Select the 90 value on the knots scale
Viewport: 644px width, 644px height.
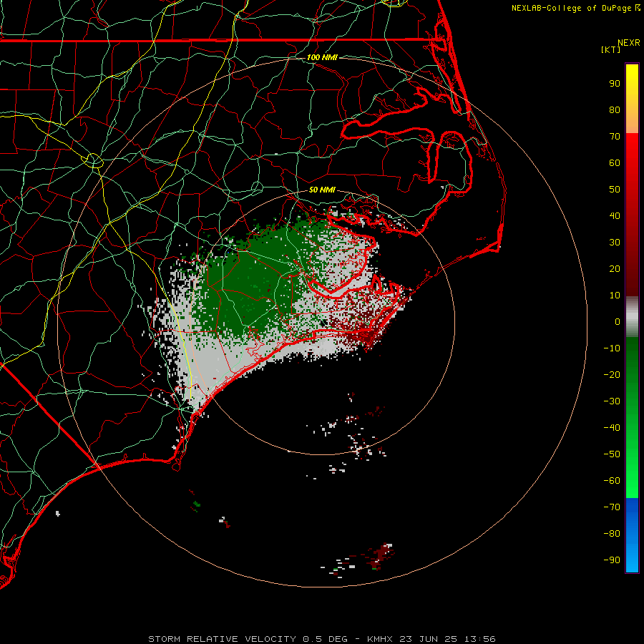[x=615, y=84]
